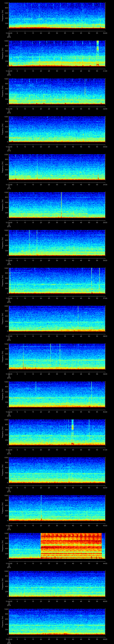The image size is (114, 644).
Task: Click the 10:39:00 start time label
Action: tap(9, 412)
